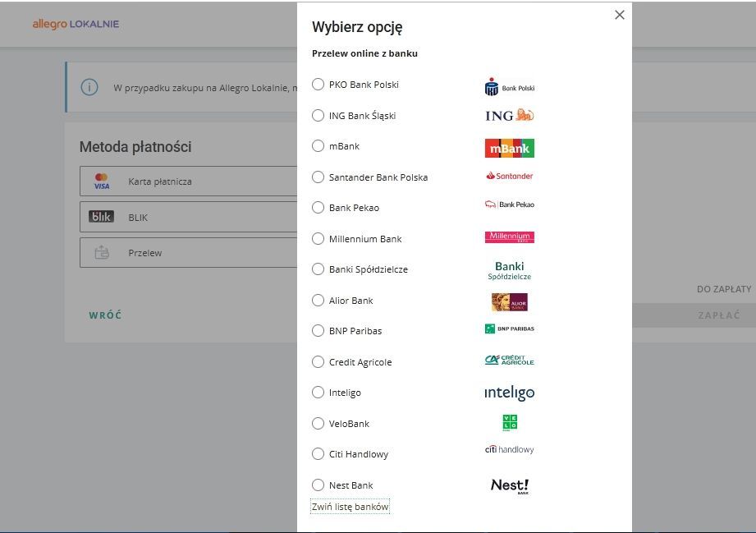Click the Credit Agricole logo
The image size is (756, 533).
click(509, 361)
